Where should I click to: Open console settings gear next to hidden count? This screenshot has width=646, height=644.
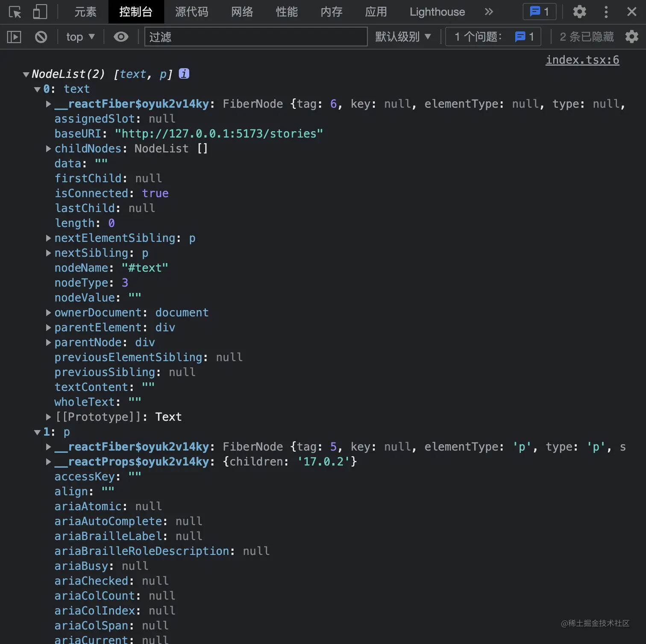pyautogui.click(x=631, y=37)
